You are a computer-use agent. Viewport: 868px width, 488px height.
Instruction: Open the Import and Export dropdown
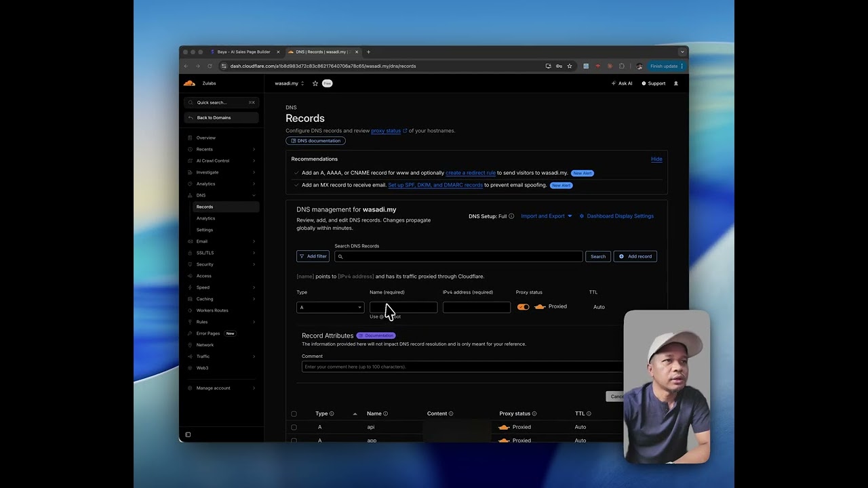547,216
